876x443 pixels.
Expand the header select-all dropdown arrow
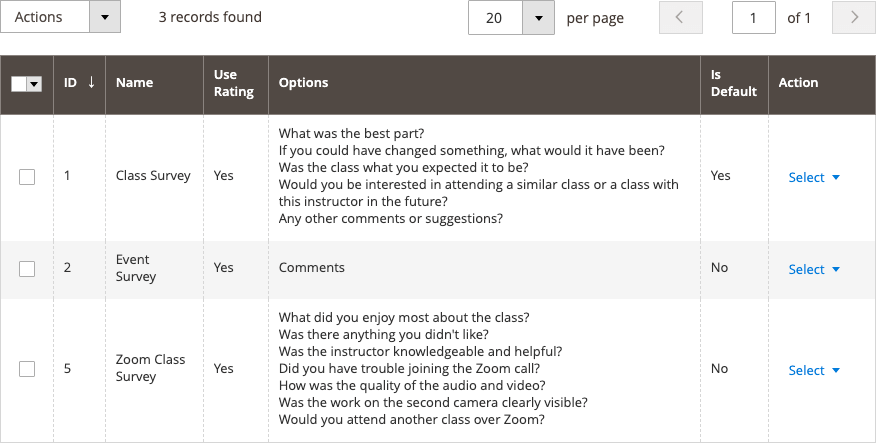[35, 85]
